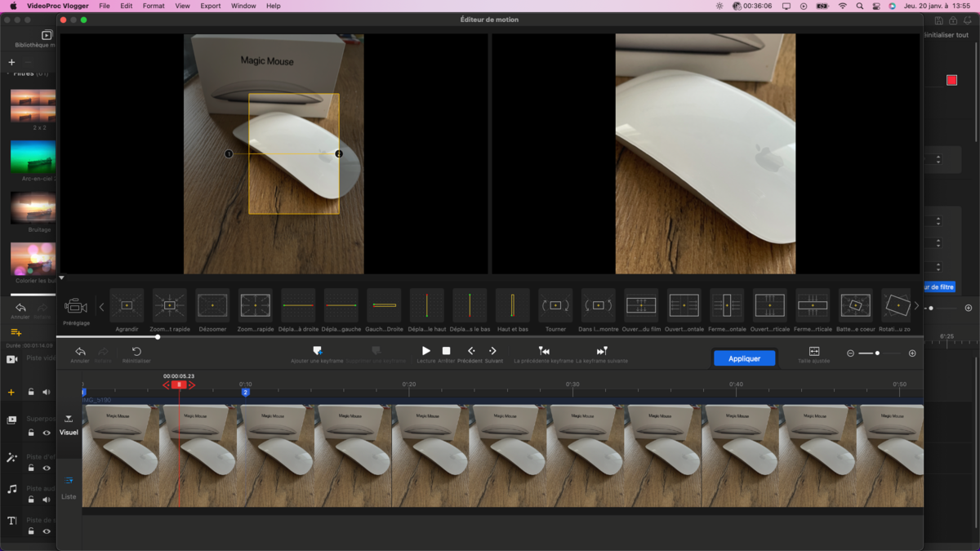The width and height of the screenshot is (980, 551).
Task: Click the Lecture play button
Action: click(x=426, y=351)
